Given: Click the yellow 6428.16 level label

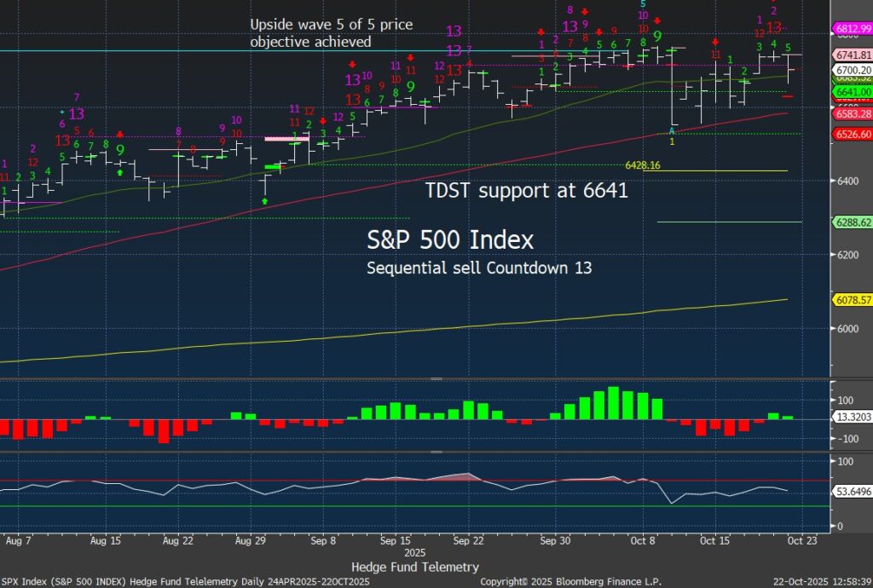Looking at the screenshot, I should [x=644, y=165].
